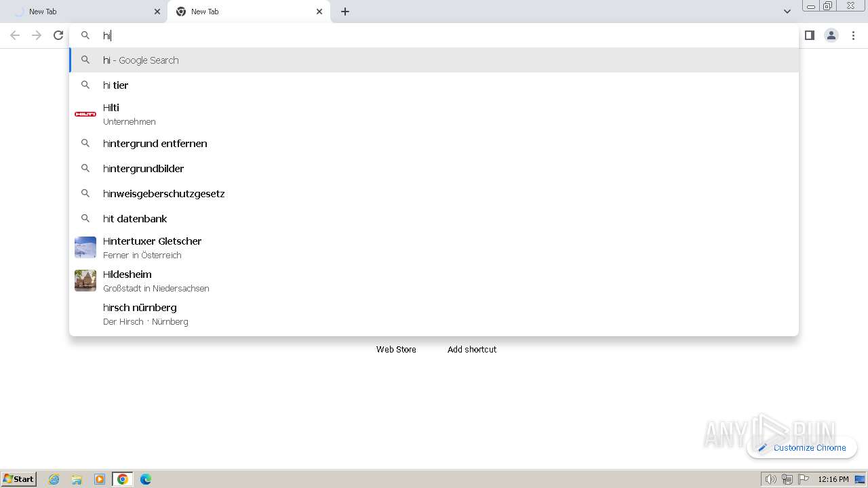The image size is (868, 488).
Task: Go back with the back arrow
Action: [x=15, y=35]
